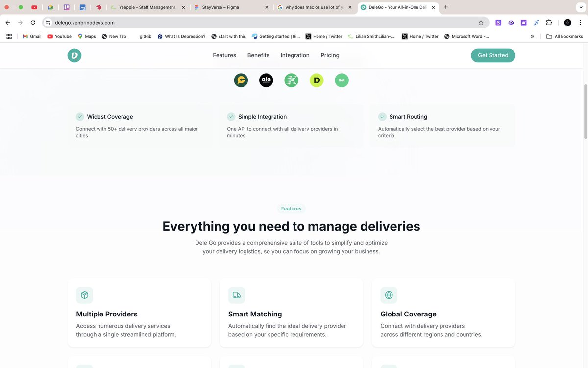Screen dimensions: 588x368
Task: Open the pinned TS TypeScript tab
Action: (83, 7)
